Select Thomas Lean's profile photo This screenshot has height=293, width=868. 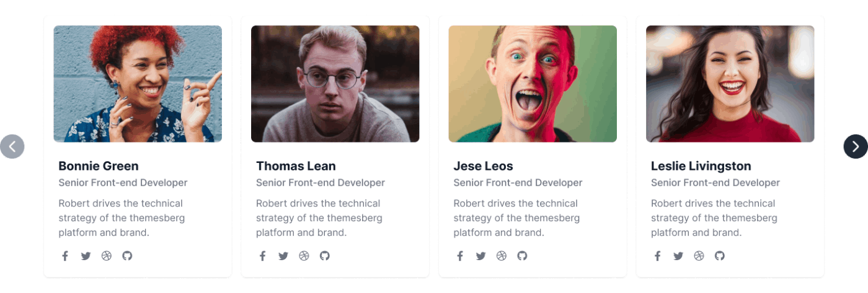335,84
